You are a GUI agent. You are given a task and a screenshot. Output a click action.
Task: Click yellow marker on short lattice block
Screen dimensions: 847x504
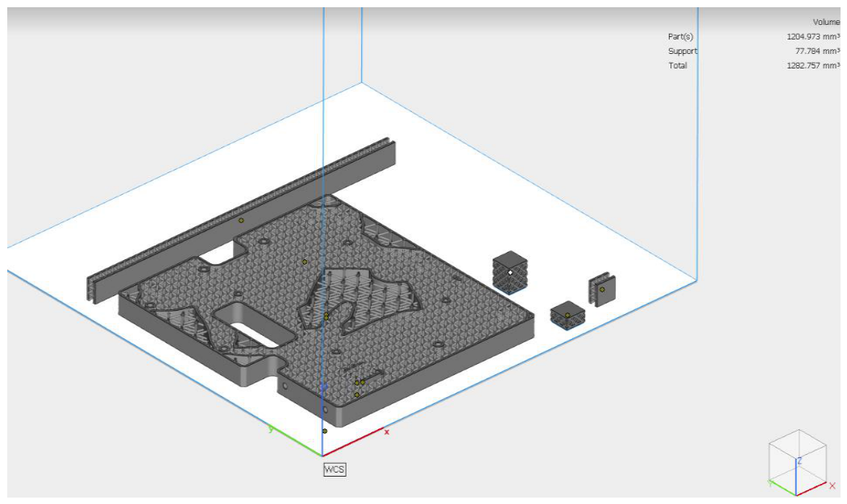pos(567,315)
